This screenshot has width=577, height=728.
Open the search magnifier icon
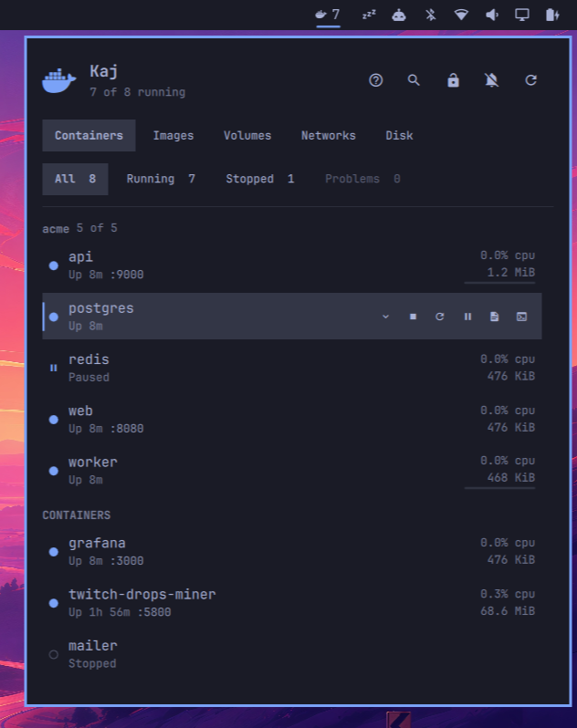click(x=414, y=80)
